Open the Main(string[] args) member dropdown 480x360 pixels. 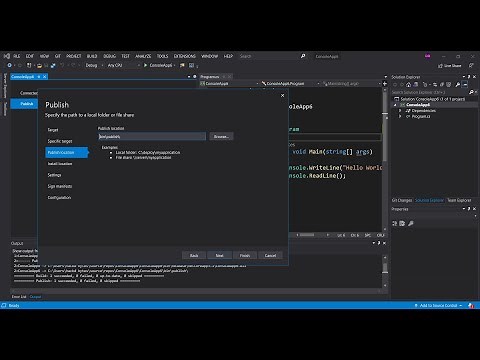(352, 83)
